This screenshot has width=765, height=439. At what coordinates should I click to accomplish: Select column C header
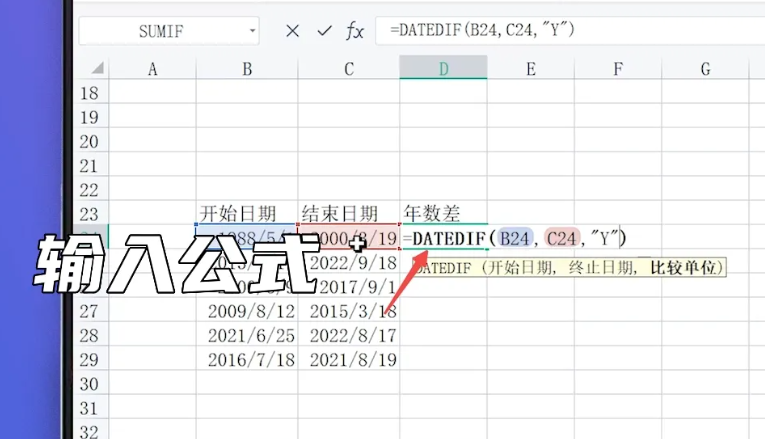348,69
